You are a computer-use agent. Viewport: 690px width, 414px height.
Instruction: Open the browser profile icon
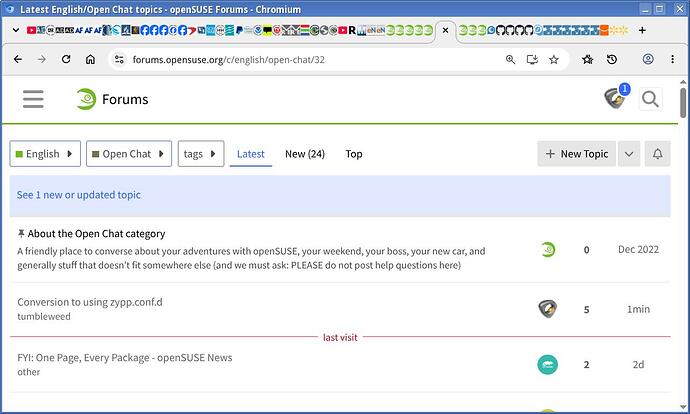(648, 59)
